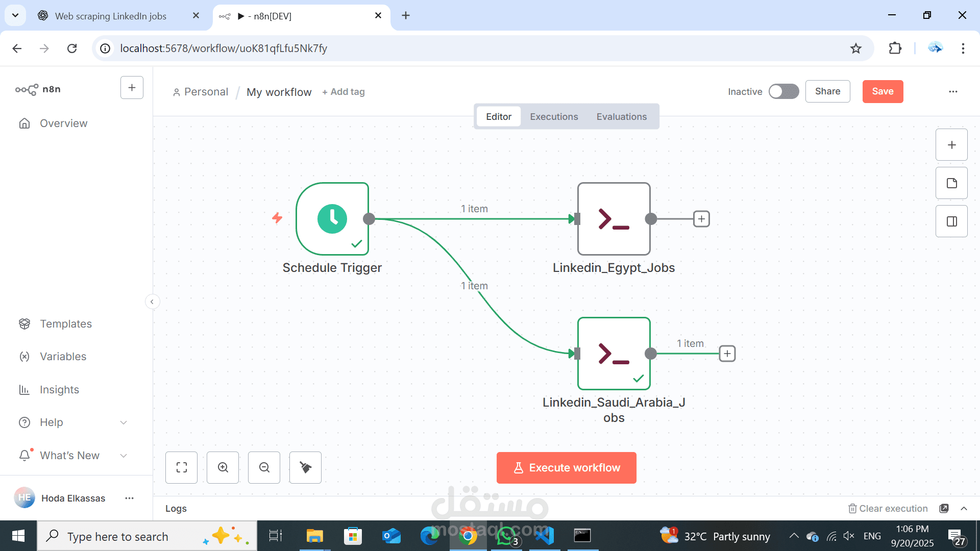Switch to the Executions tab
980x551 pixels.
pos(554,117)
